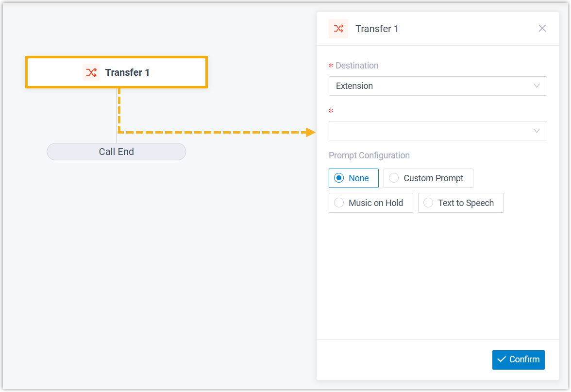Image resolution: width=571 pixels, height=392 pixels.
Task: Click the Transfer icon in the panel header
Action: point(338,29)
